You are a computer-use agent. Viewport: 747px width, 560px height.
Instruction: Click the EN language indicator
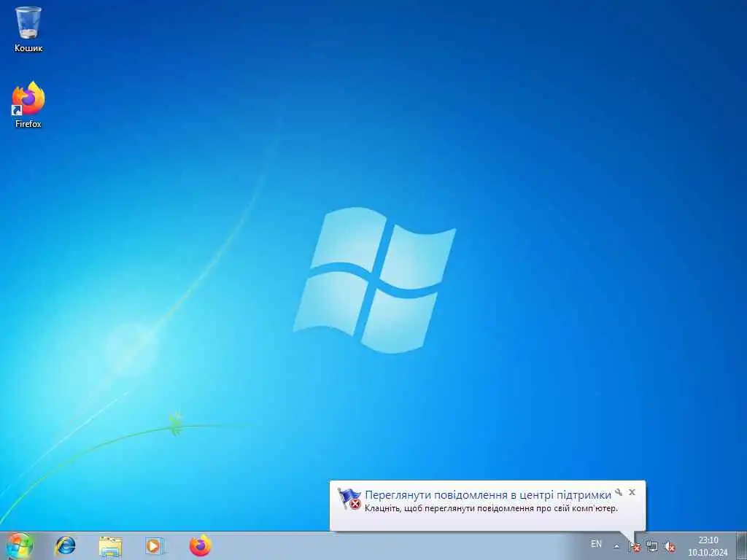596,544
